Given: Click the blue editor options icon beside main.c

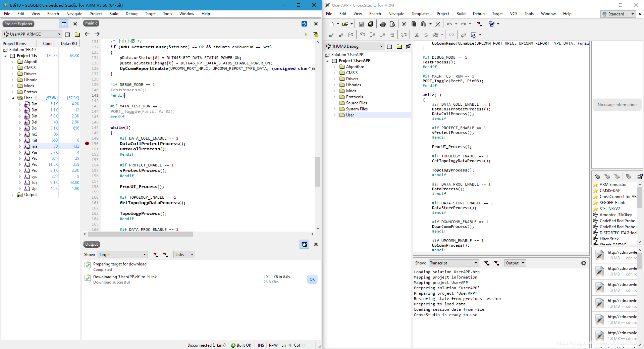Looking at the screenshot, I should pyautogui.click(x=304, y=24).
